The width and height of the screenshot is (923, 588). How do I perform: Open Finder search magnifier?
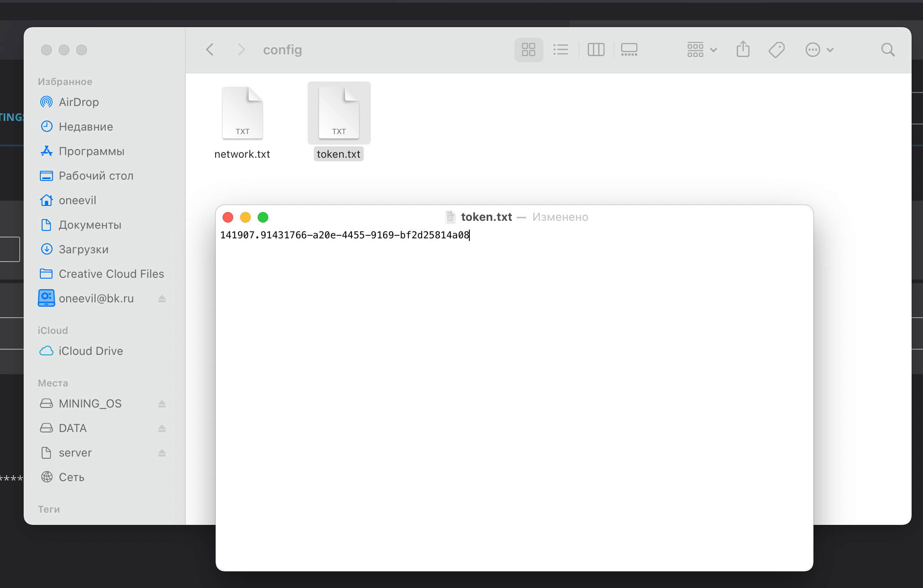pos(888,50)
